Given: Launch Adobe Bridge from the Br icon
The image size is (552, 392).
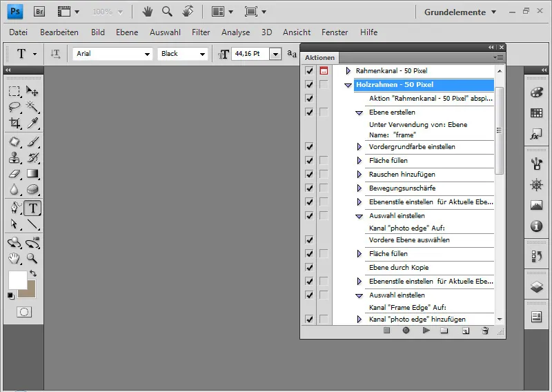Looking at the screenshot, I should [x=39, y=12].
